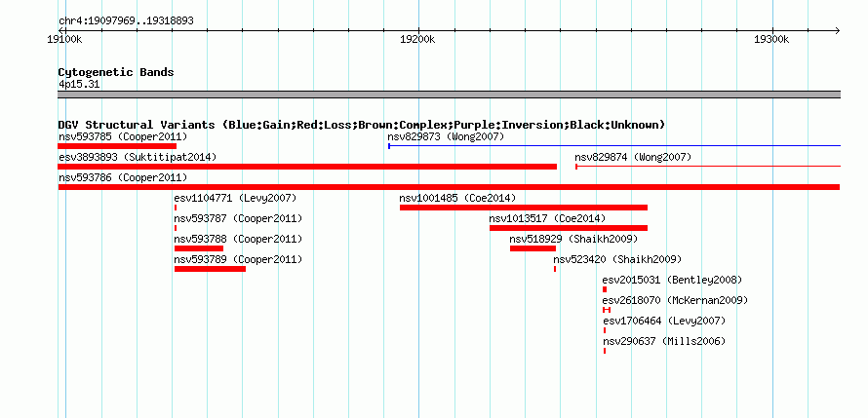Viewport: 868px width, 418px height.
Task: Open the nsv1001485 (Coe2014) label
Action: coord(457,198)
